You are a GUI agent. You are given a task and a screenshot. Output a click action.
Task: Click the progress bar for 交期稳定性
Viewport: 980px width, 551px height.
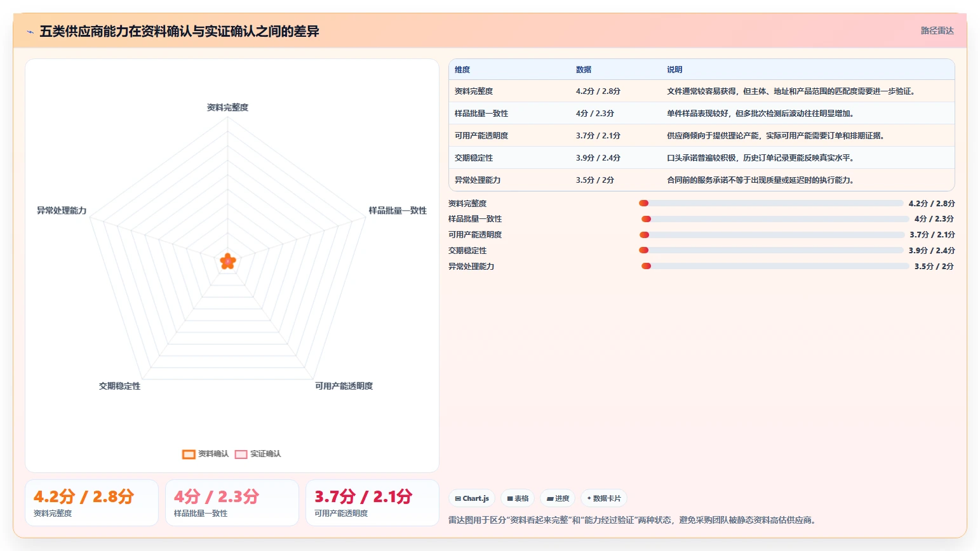pos(771,250)
